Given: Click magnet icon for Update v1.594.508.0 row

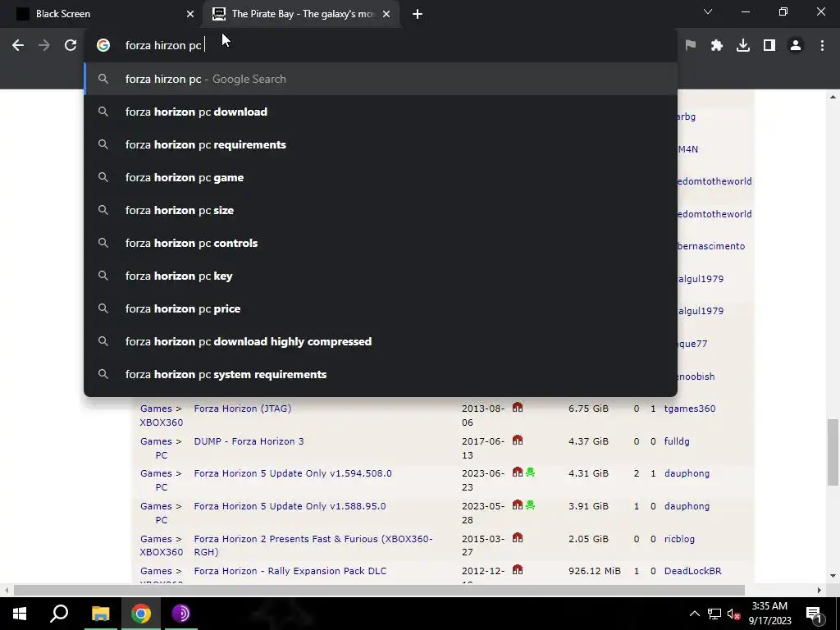Looking at the screenshot, I should click(x=518, y=472).
